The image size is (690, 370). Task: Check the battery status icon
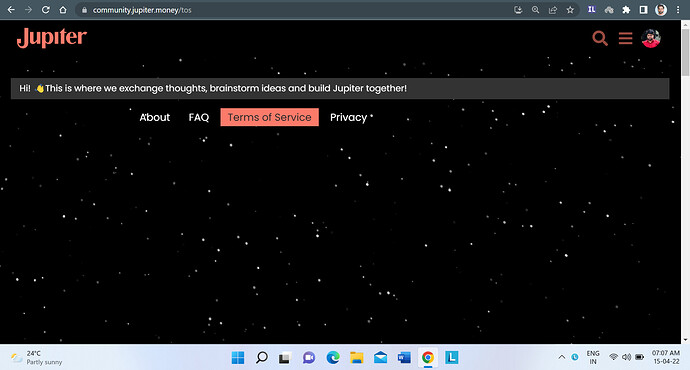(x=639, y=357)
